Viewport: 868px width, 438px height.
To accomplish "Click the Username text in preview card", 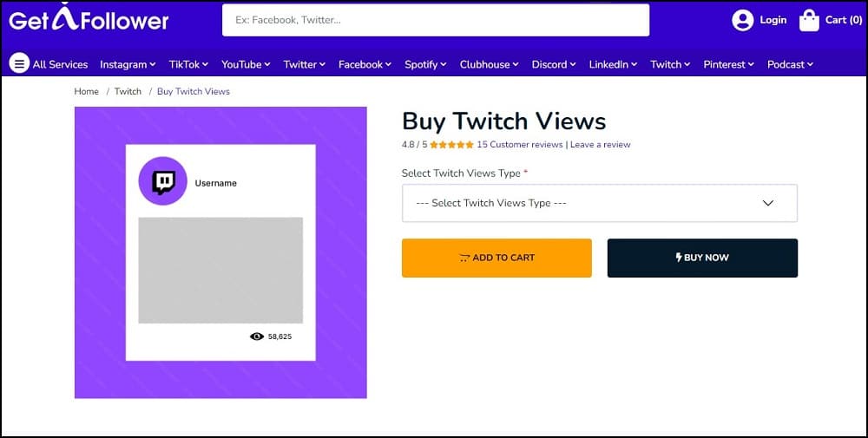I will pyautogui.click(x=216, y=183).
